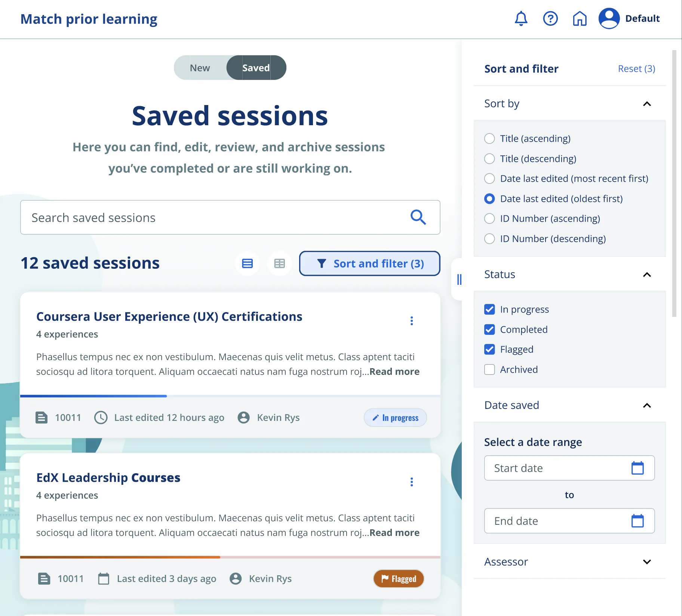Open the help question mark icon
The height and width of the screenshot is (616, 682).
point(550,18)
